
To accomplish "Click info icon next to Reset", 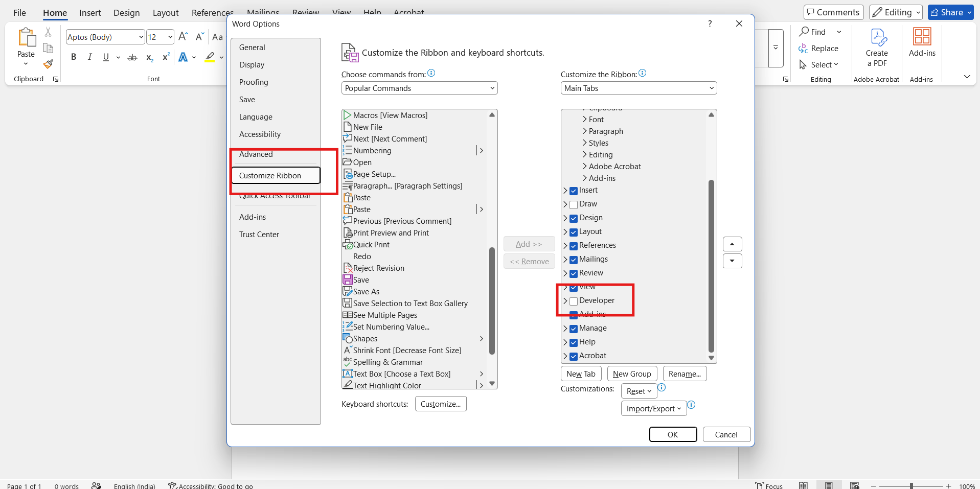I will tap(662, 387).
